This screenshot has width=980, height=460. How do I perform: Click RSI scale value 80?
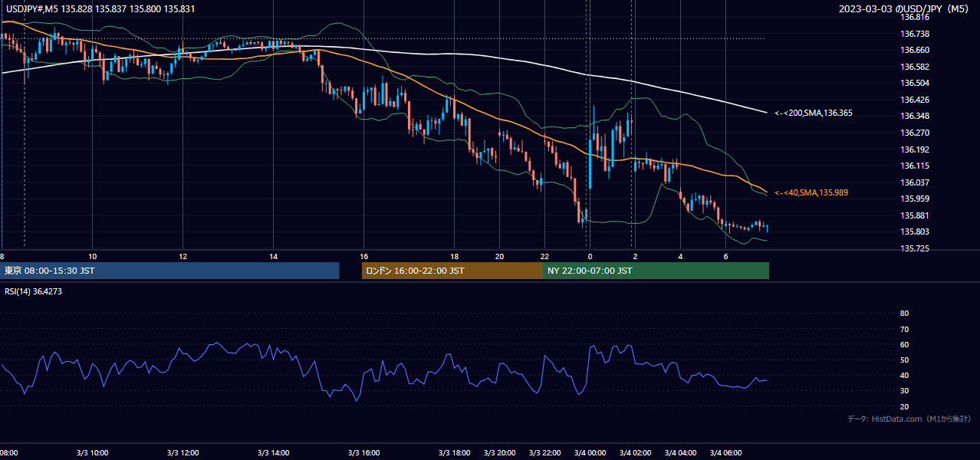905,314
